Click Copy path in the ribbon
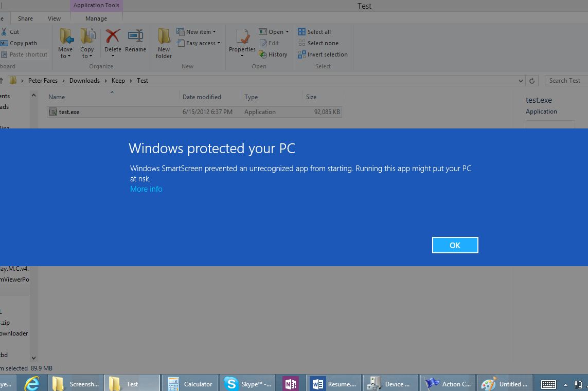Image resolution: width=588 pixels, height=391 pixels. pos(19,43)
